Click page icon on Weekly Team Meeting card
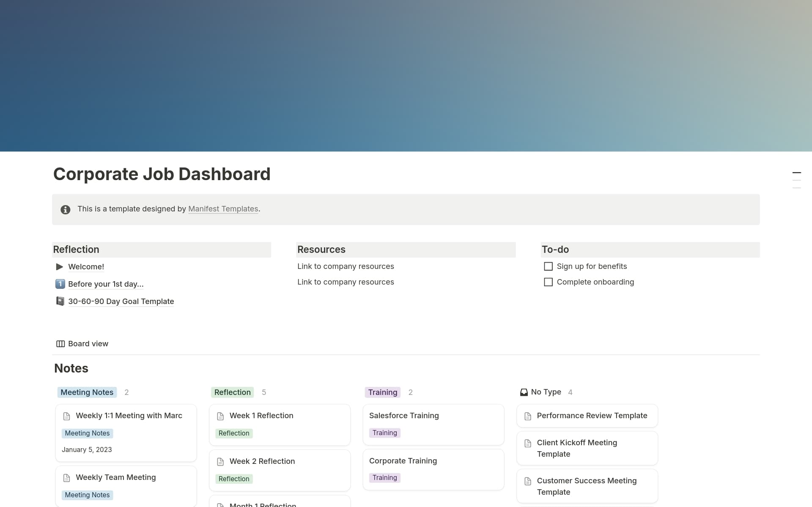This screenshot has height=507, width=812. pyautogui.click(x=66, y=478)
